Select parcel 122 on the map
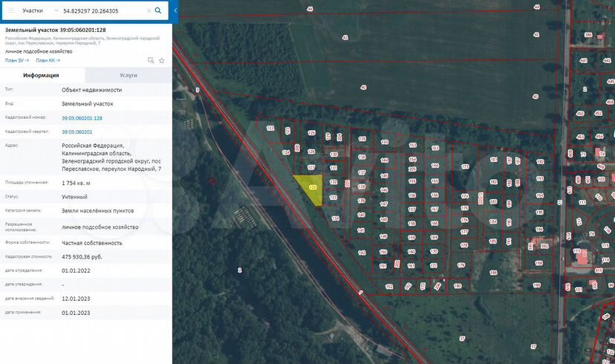Image resolution: width=615 pixels, height=364 pixels. coord(270,129)
